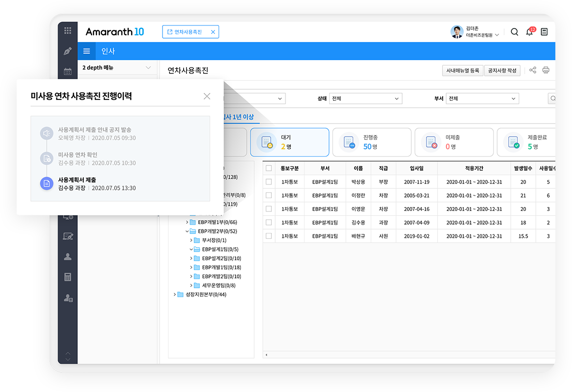Click the 사용계획서 제출 step icon
Image resolution: width=572 pixels, height=392 pixels.
click(x=47, y=184)
